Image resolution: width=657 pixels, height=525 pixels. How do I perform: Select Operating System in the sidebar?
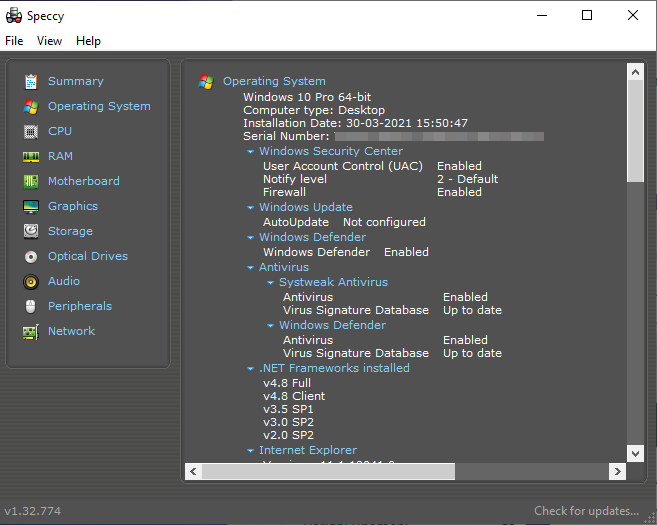[x=99, y=106]
